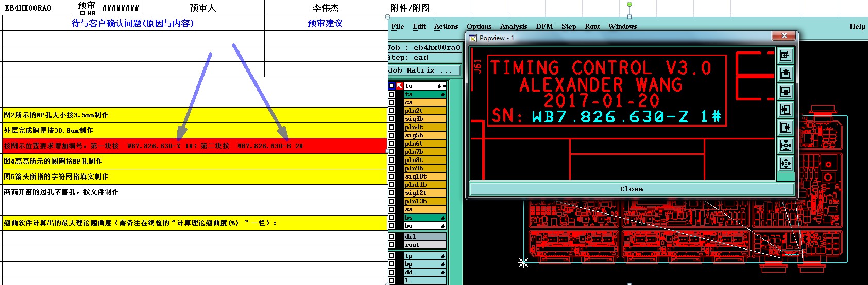The height and width of the screenshot is (285, 868).
Task: Click the Popview top window-link icon
Action: [786, 55]
